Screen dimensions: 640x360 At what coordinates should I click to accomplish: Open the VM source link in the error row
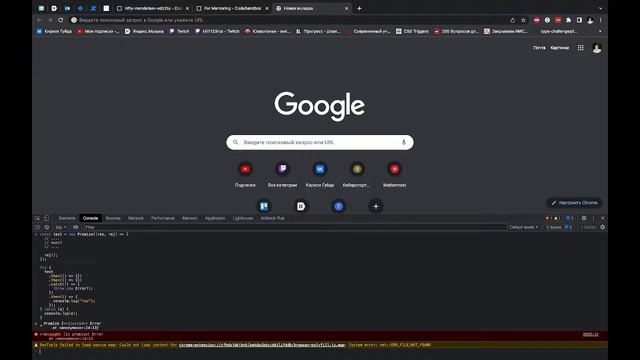point(590,334)
